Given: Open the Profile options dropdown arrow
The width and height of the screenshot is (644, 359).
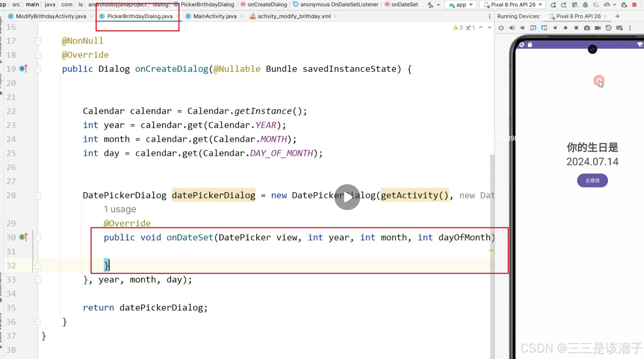Looking at the screenshot, I should [x=614, y=5].
